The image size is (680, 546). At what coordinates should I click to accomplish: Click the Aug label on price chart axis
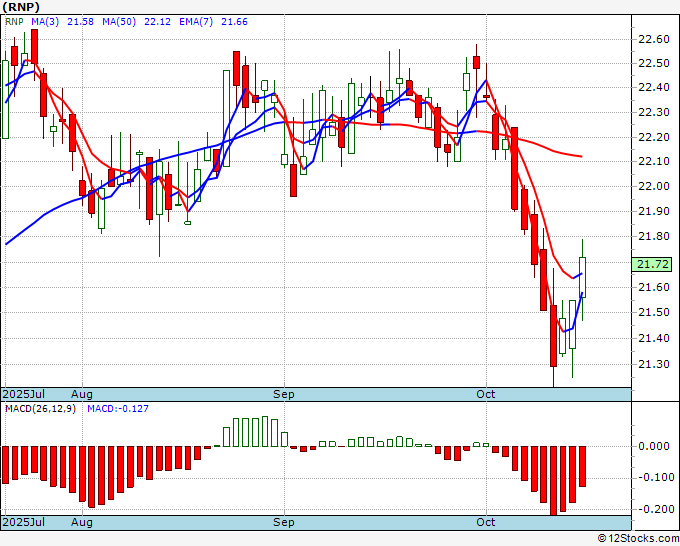(x=82, y=394)
